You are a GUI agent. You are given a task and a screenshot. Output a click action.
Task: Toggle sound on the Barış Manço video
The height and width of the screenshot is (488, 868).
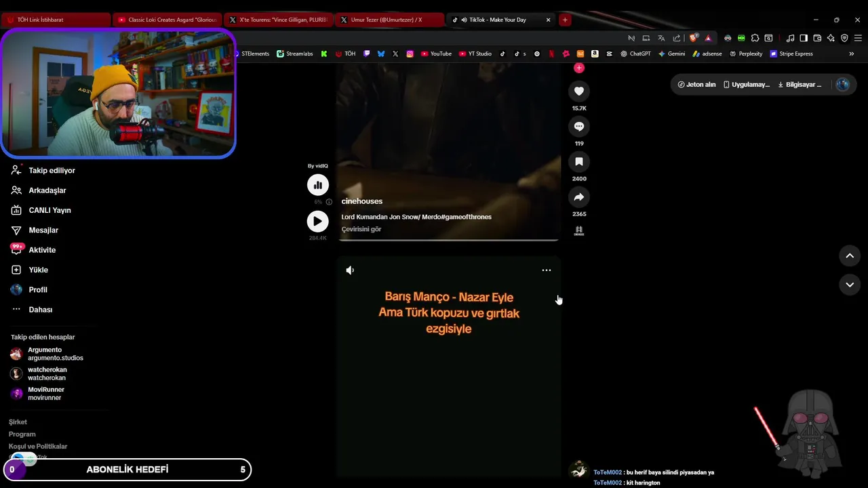(350, 270)
